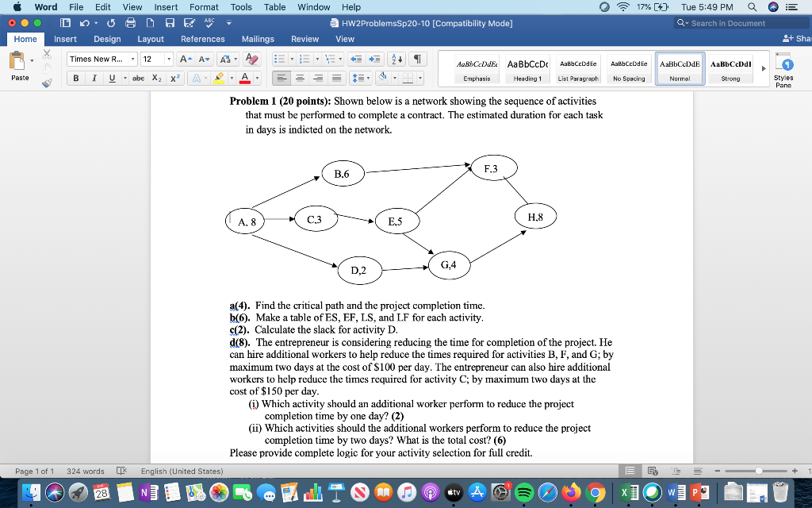Image resolution: width=812 pixels, height=508 pixels.
Task: Open Spotlight search magnifier in menu bar
Action: 752,6
